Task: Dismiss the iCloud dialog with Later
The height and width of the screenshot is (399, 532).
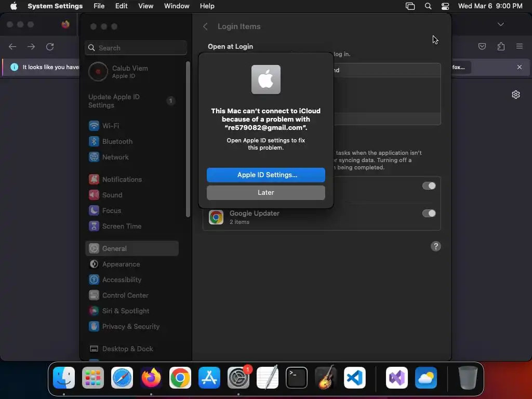Action: tap(265, 192)
